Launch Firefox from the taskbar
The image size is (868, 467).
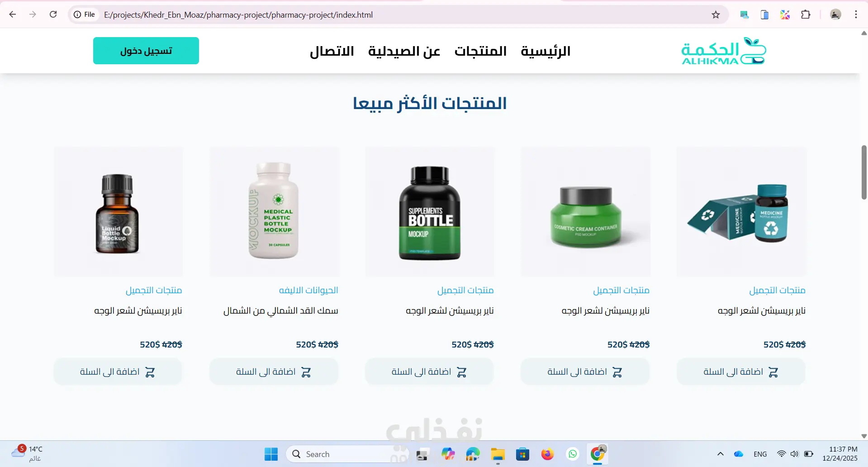pyautogui.click(x=547, y=454)
